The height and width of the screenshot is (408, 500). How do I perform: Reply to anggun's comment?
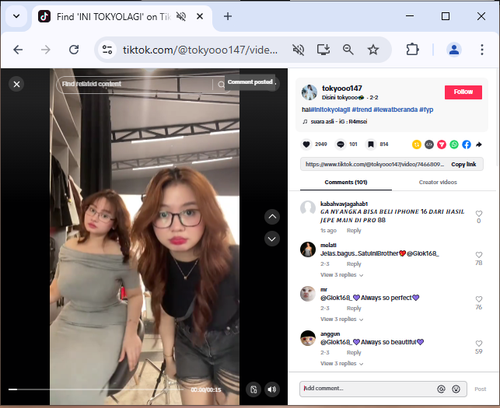click(354, 352)
